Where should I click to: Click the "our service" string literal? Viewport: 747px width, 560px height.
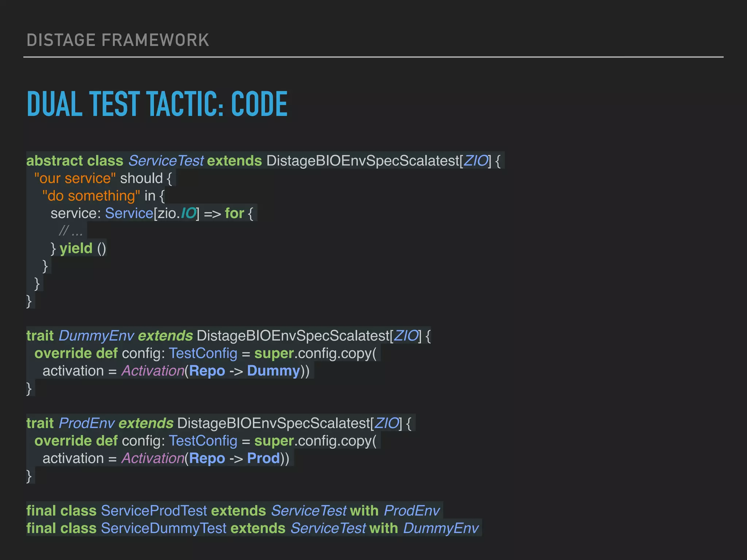[75, 178]
